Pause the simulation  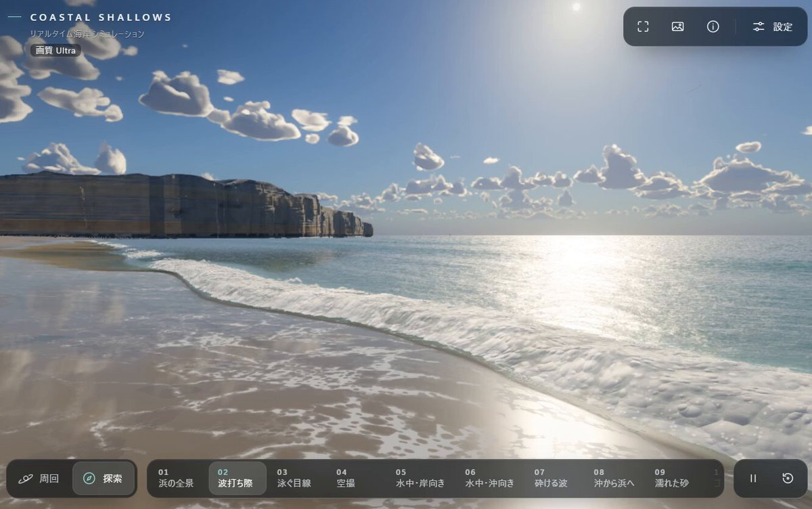pyautogui.click(x=753, y=479)
